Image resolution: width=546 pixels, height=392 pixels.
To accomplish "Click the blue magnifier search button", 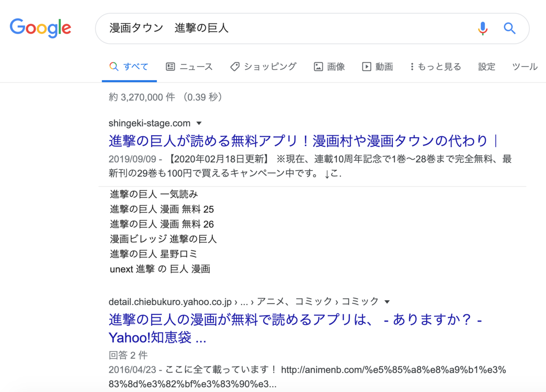I will (x=510, y=29).
